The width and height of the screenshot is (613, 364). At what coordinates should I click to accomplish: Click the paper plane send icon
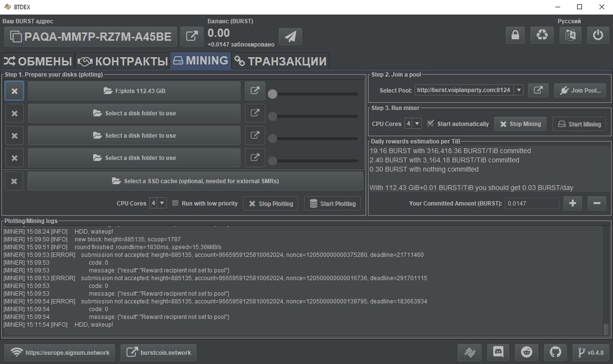[290, 36]
